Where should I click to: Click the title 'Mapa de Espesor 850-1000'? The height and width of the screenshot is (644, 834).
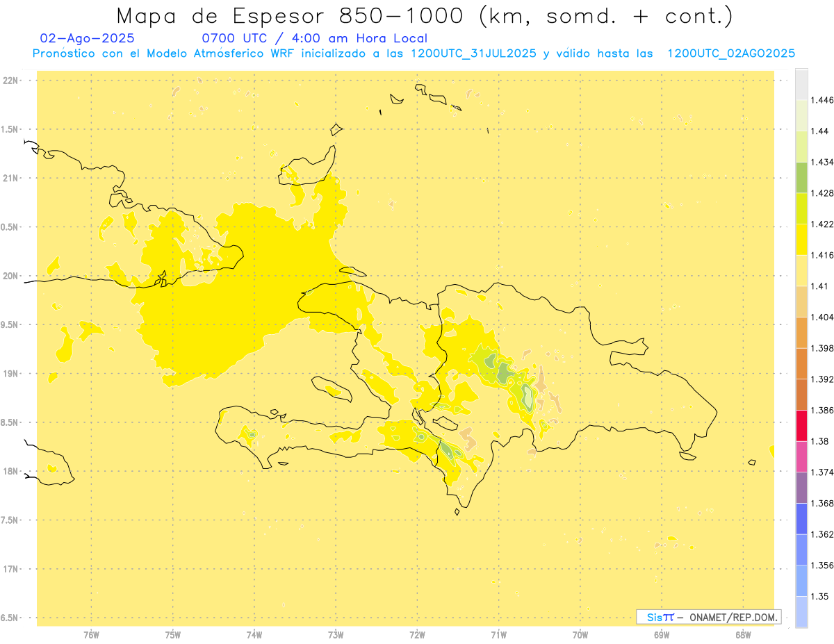[291, 16]
